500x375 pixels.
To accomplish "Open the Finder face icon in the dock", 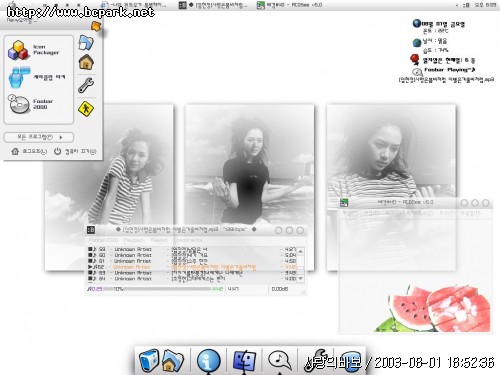I will point(244,360).
